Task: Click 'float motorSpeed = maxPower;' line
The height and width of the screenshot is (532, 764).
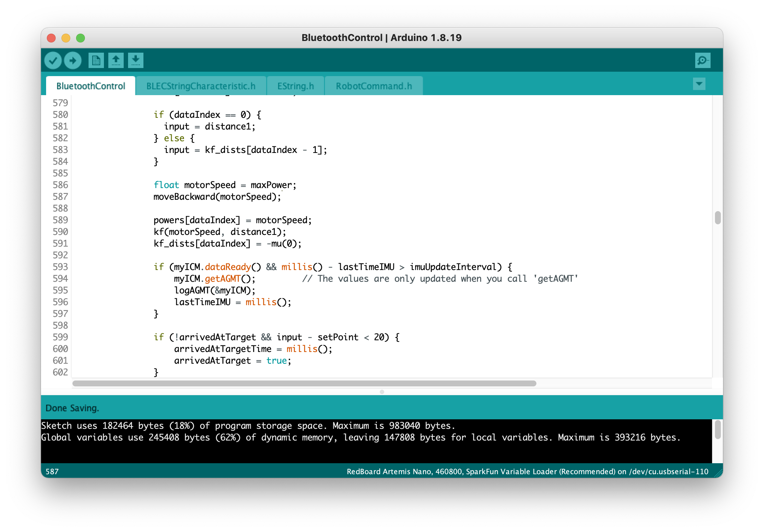Action: click(x=225, y=185)
